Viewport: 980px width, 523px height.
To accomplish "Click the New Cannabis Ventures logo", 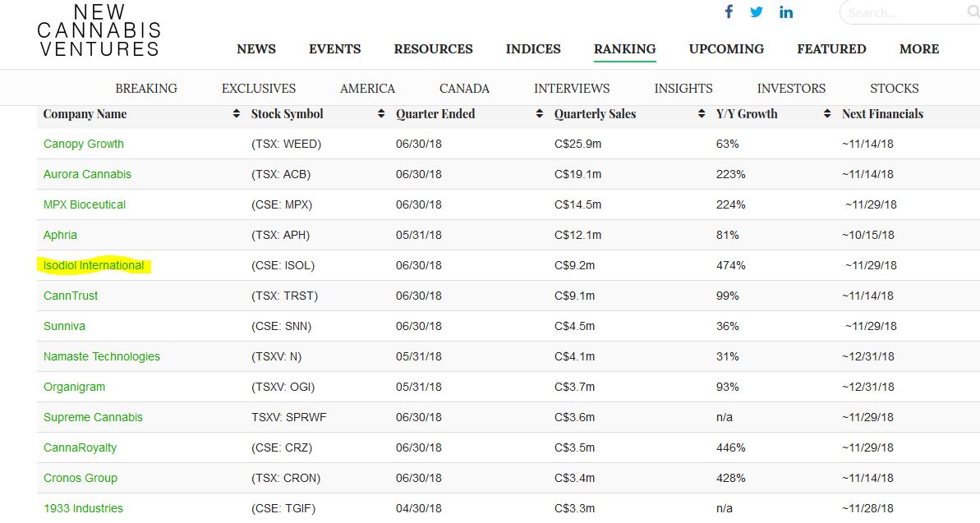I will [x=99, y=30].
